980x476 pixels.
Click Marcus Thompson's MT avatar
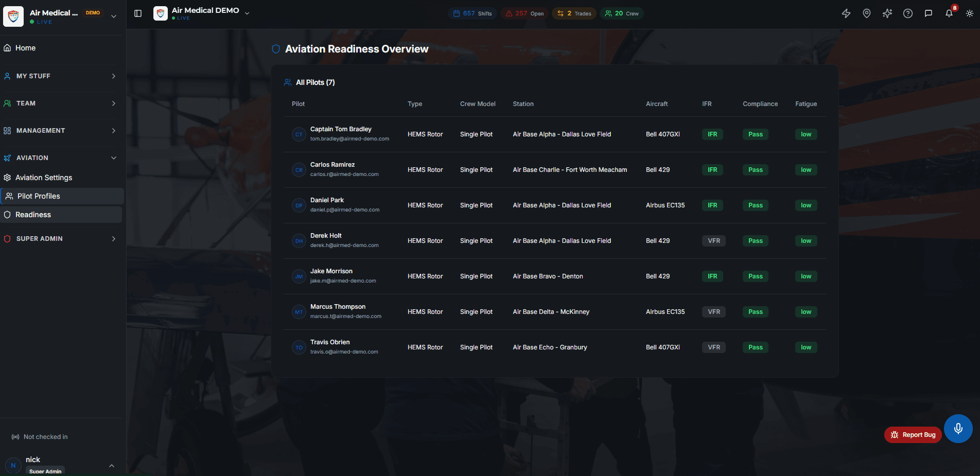coord(299,312)
